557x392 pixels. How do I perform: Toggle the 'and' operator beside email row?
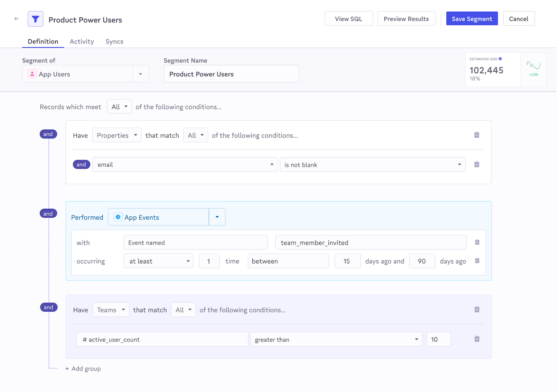coord(81,165)
